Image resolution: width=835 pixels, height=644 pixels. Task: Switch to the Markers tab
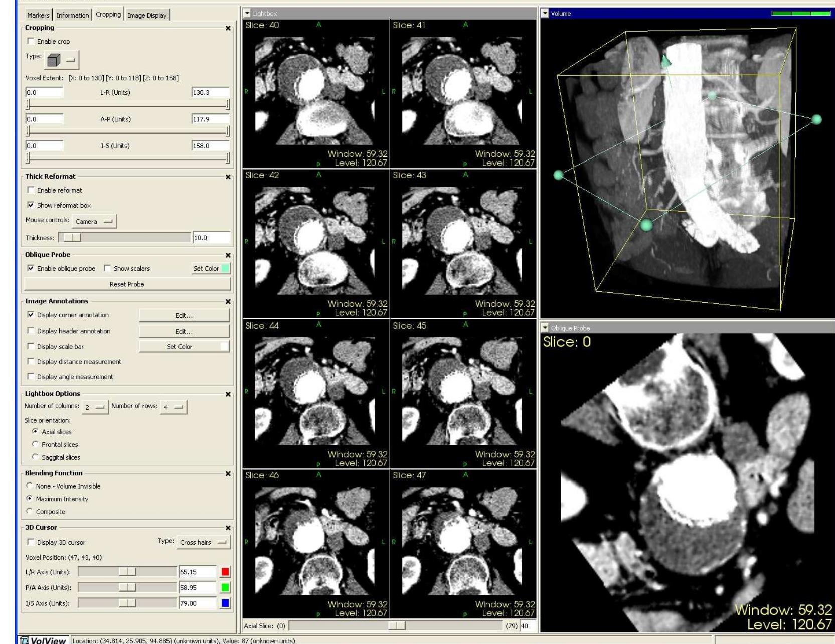tap(38, 15)
